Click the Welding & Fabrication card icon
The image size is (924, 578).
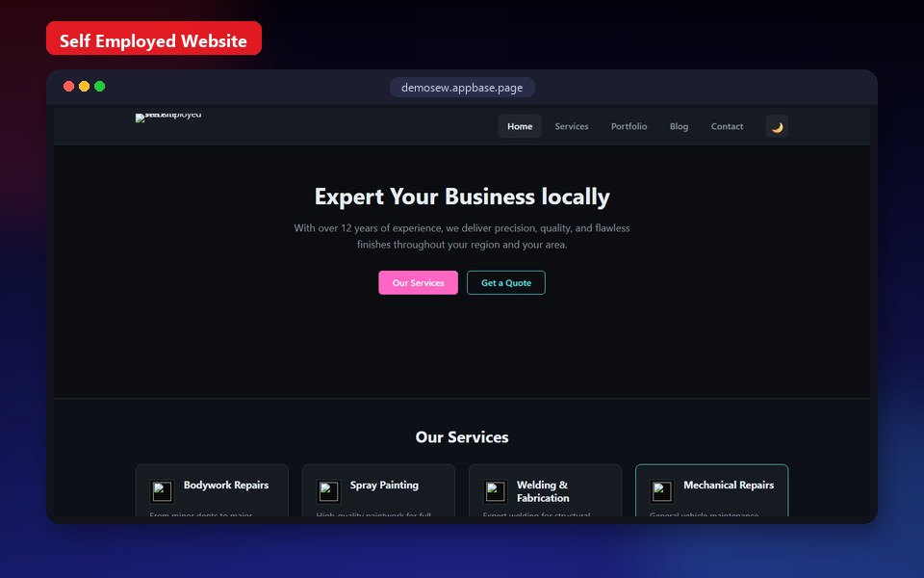tap(495, 491)
